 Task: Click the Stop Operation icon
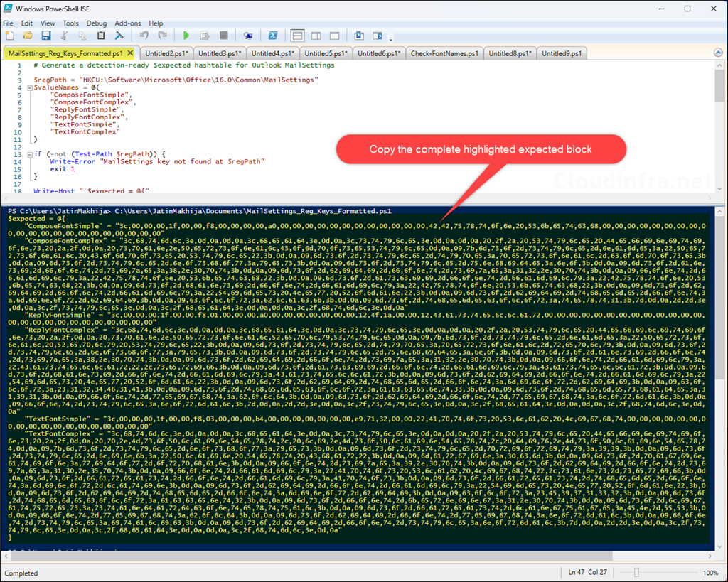pyautogui.click(x=223, y=36)
